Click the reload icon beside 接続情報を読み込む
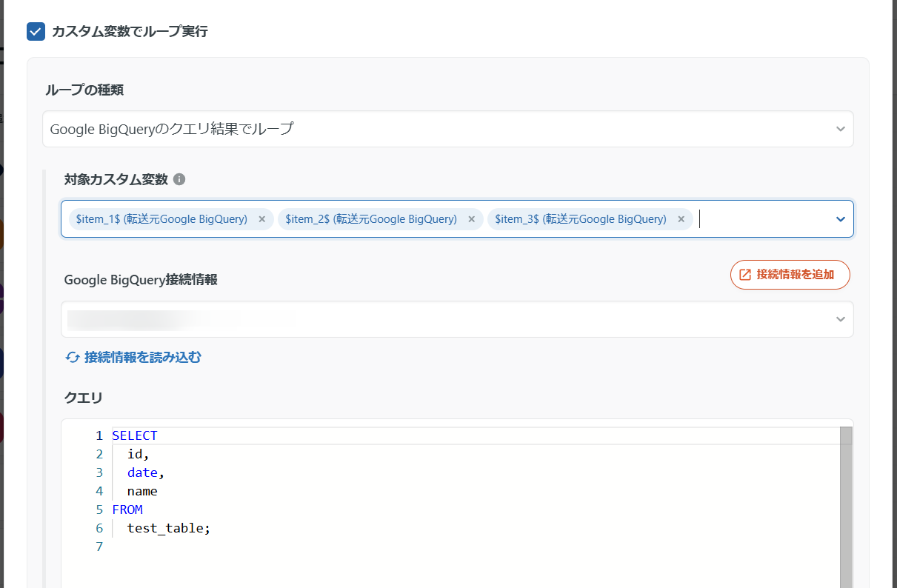The image size is (897, 588). [x=73, y=358]
